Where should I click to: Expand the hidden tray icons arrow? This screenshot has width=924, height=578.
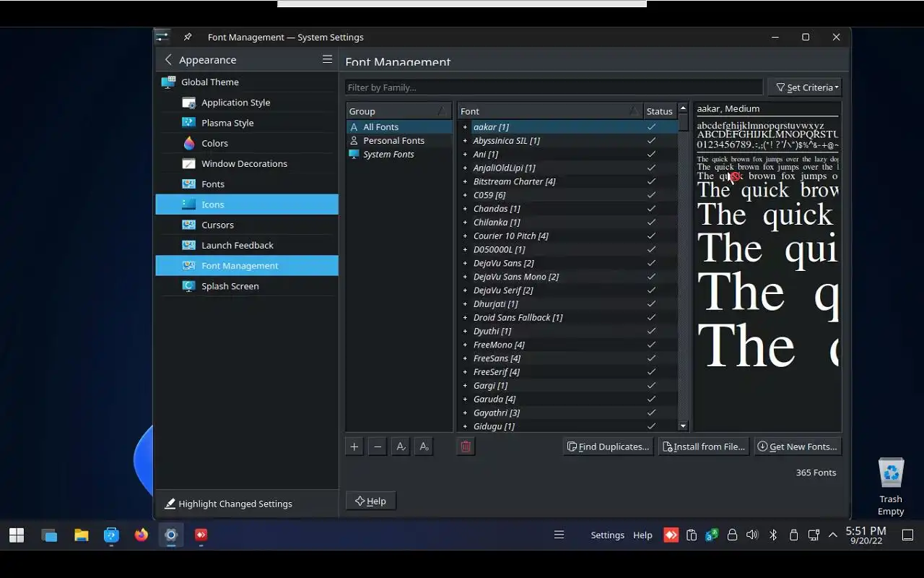(832, 535)
